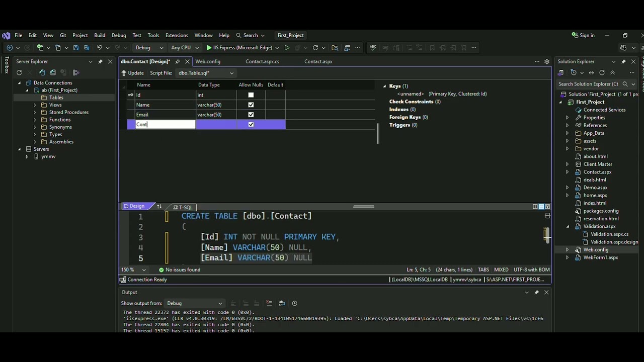The image size is (644, 362).
Task: Toggle Allow Nulls on the highlighted Cont row
Action: tap(251, 124)
